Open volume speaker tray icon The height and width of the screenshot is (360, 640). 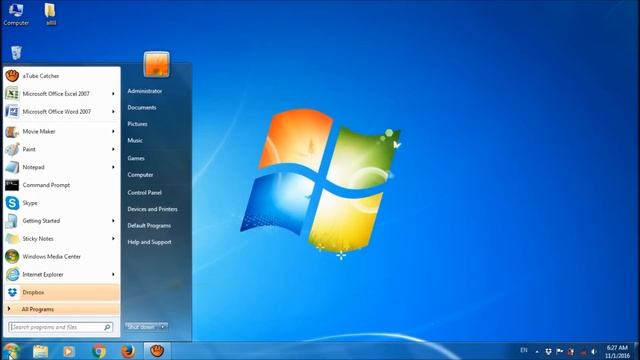pyautogui.click(x=594, y=351)
